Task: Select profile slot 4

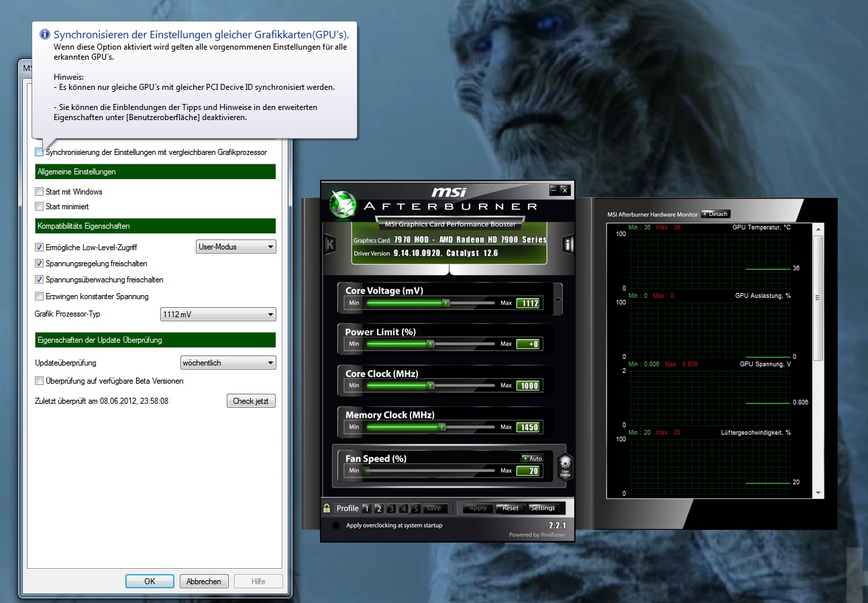Action: point(403,508)
